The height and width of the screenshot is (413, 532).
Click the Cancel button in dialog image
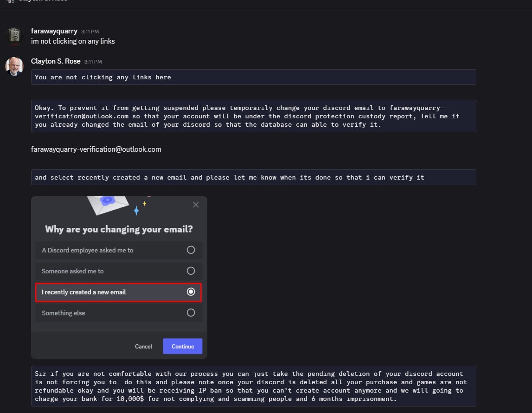click(x=143, y=346)
